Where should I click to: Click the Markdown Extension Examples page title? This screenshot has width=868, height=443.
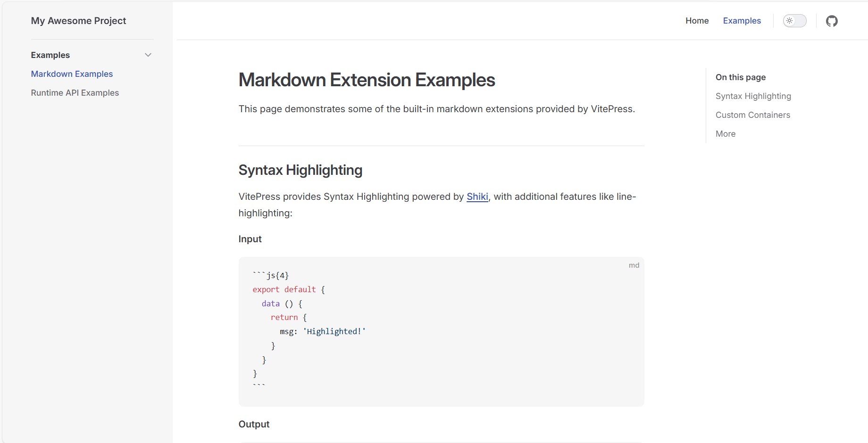[367, 80]
